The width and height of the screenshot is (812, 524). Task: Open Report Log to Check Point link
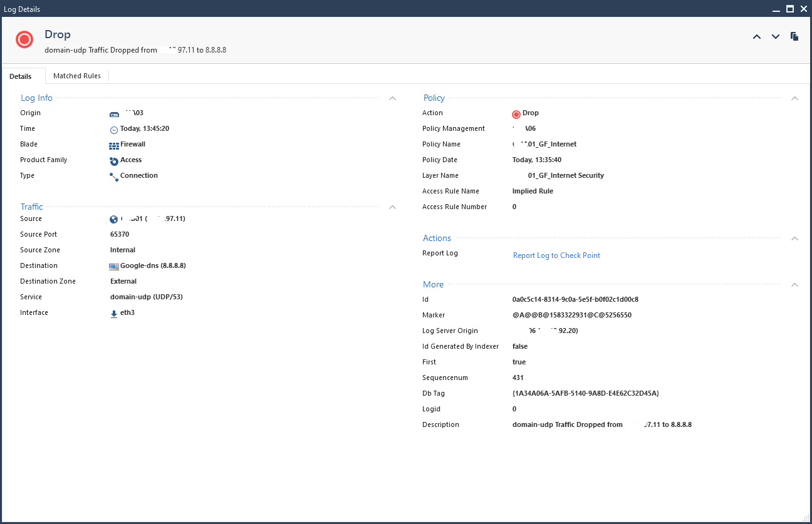tap(556, 255)
